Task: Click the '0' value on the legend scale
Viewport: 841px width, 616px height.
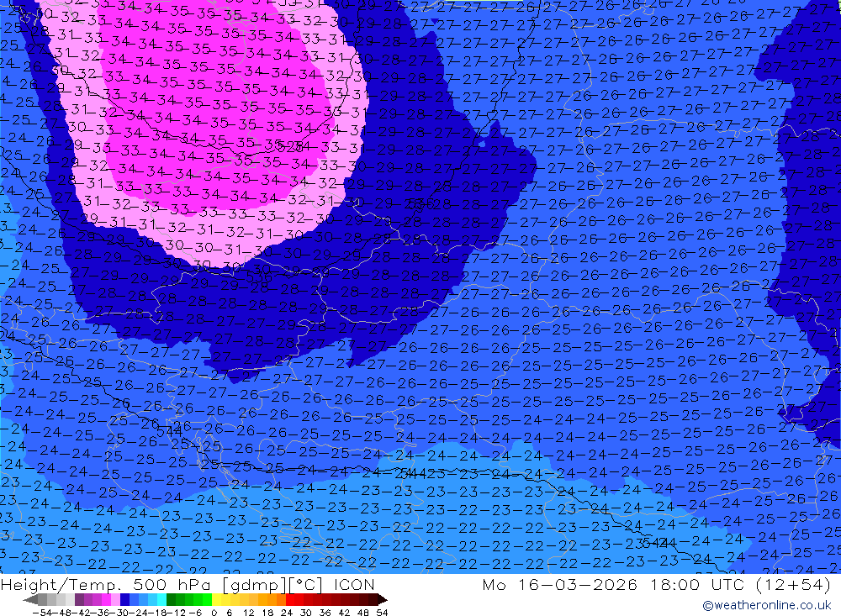Action: point(214,613)
